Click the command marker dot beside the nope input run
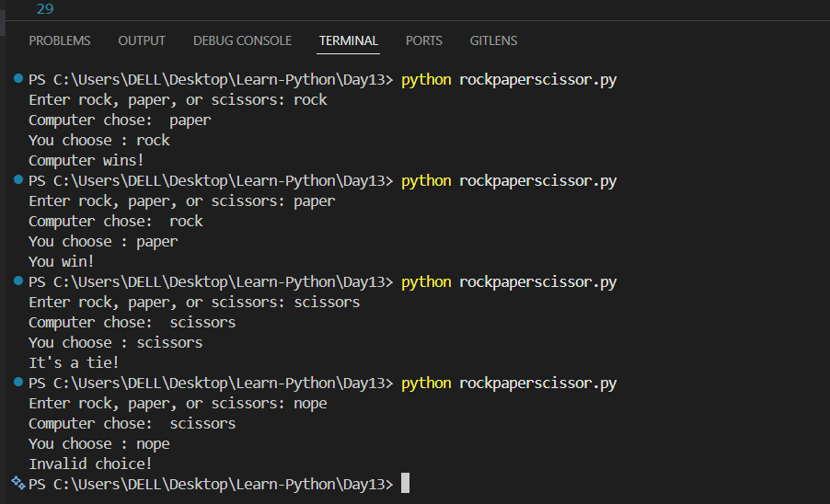The image size is (830, 504). pos(18,382)
